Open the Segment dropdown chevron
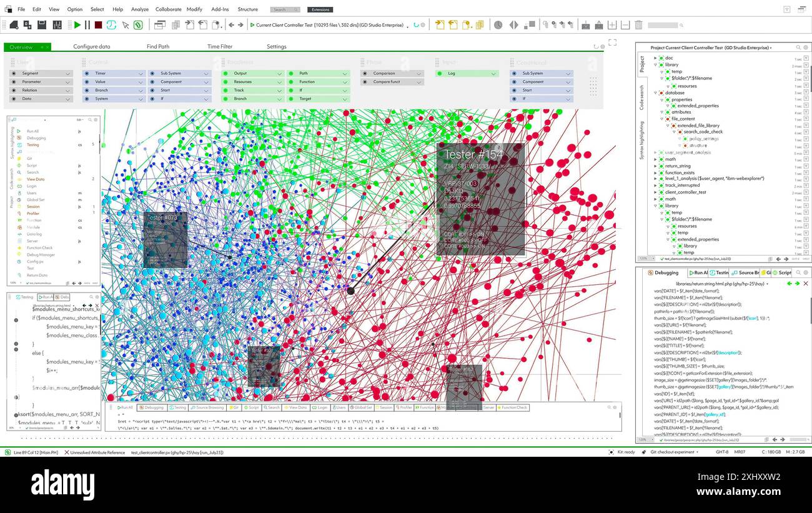This screenshot has width=812, height=513. click(67, 74)
